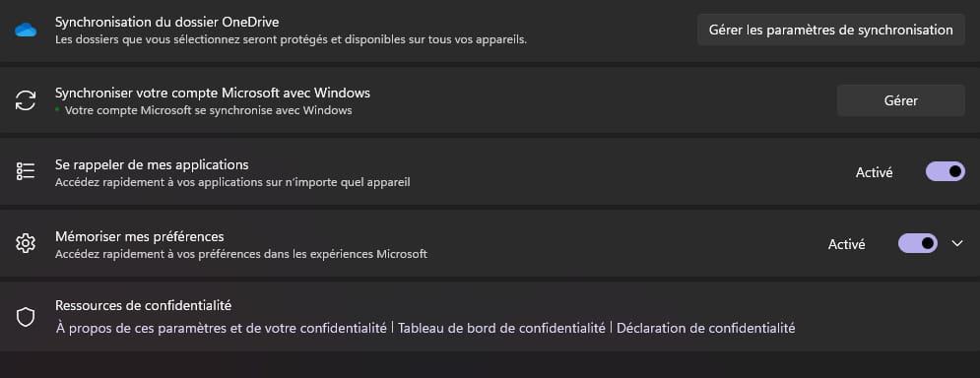This screenshot has width=980, height=378.
Task: Open Tableau de bord de confidentialité link
Action: click(501, 328)
